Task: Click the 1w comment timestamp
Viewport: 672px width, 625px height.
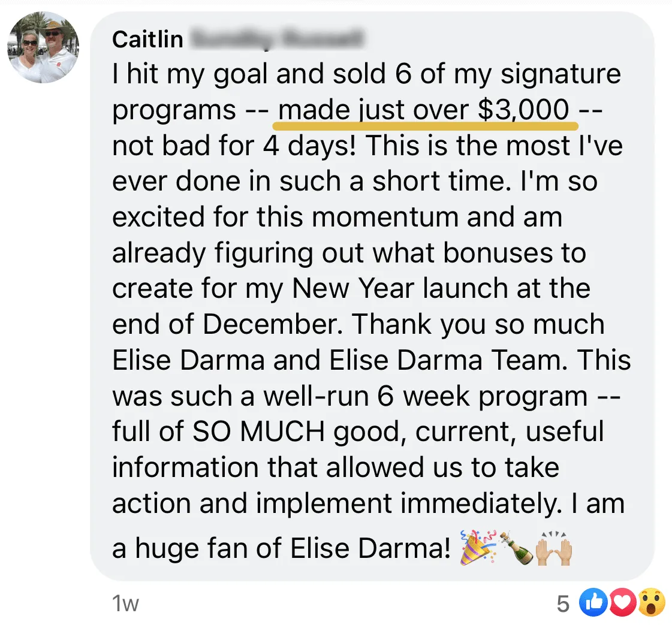Action: (125, 603)
